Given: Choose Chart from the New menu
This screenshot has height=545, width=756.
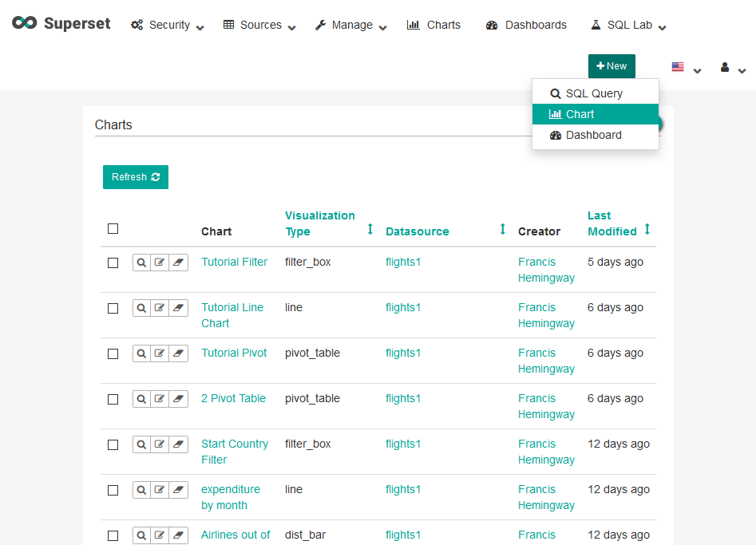Looking at the screenshot, I should coord(595,114).
